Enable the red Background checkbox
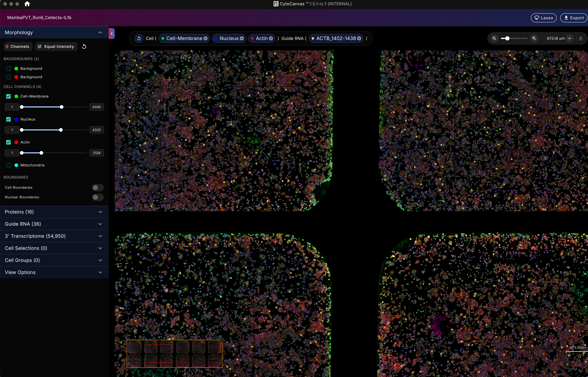This screenshot has width=588, height=377. pyautogui.click(x=9, y=77)
